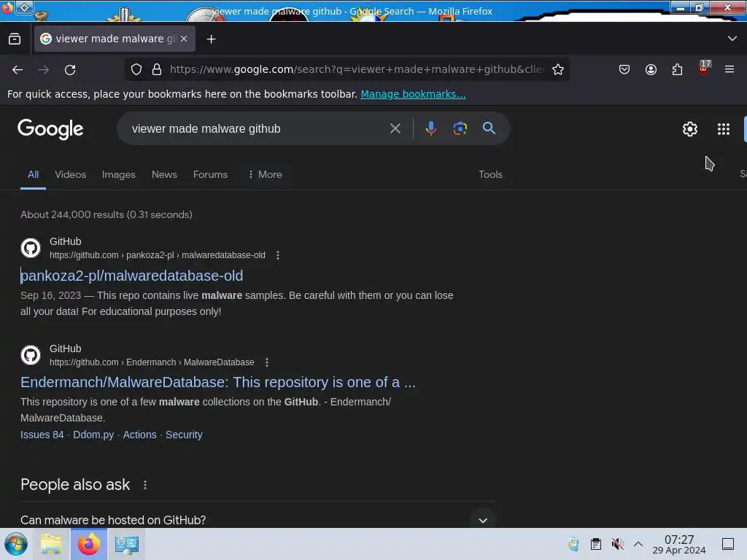This screenshot has height=560, width=747.
Task: Open Security sitelink
Action: 184,435
